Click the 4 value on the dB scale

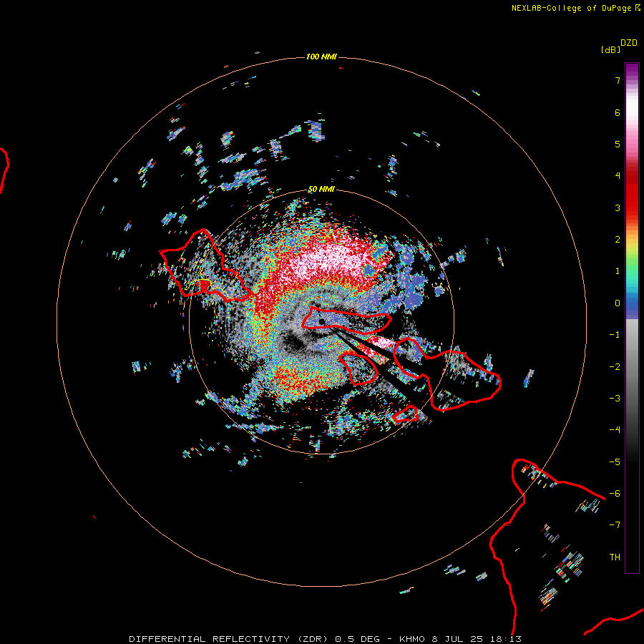[x=618, y=176]
